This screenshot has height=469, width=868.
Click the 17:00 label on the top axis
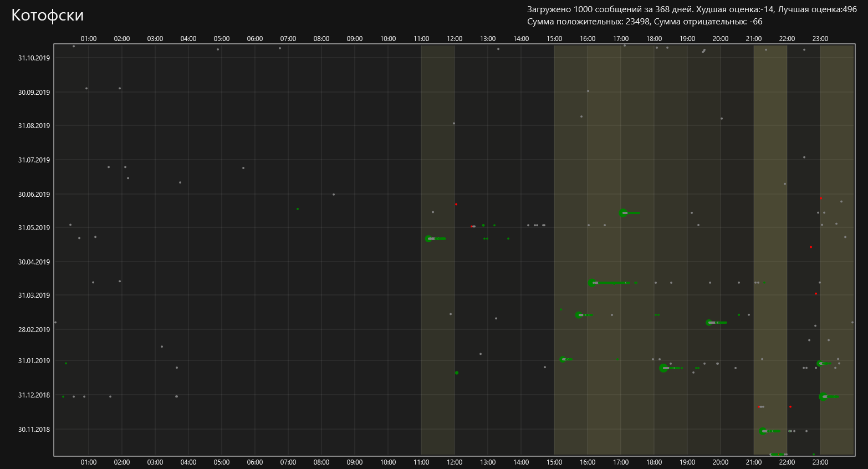tap(621, 38)
